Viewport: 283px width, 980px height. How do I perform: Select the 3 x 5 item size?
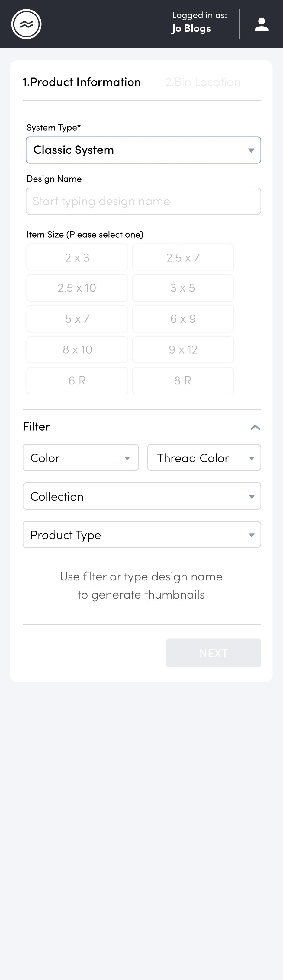183,288
